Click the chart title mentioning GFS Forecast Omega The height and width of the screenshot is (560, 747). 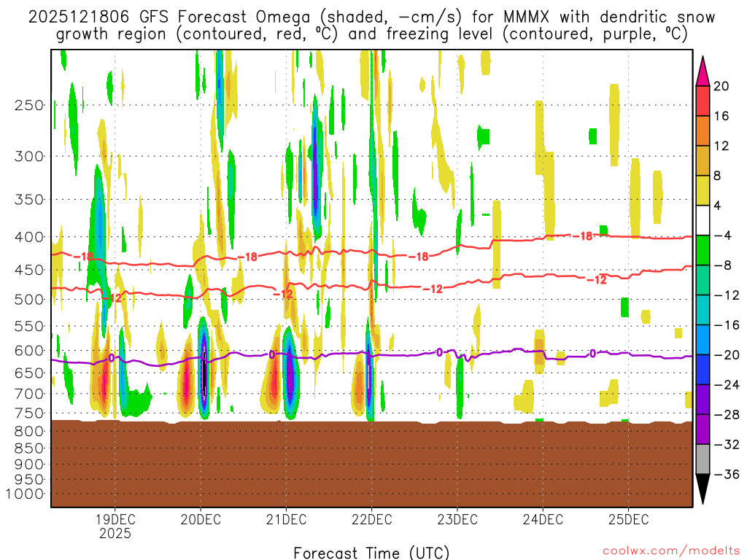click(x=371, y=26)
